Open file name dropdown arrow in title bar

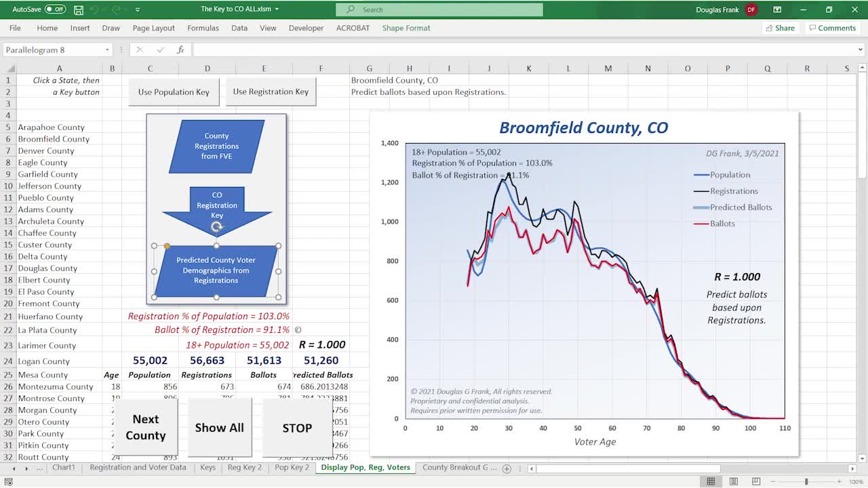click(x=277, y=9)
